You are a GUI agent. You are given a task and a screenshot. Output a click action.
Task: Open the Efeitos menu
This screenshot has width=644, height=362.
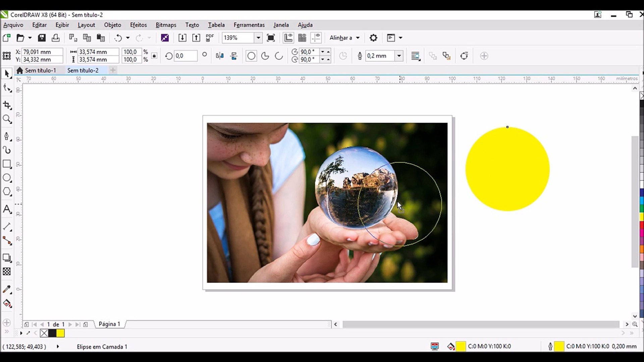coord(138,25)
